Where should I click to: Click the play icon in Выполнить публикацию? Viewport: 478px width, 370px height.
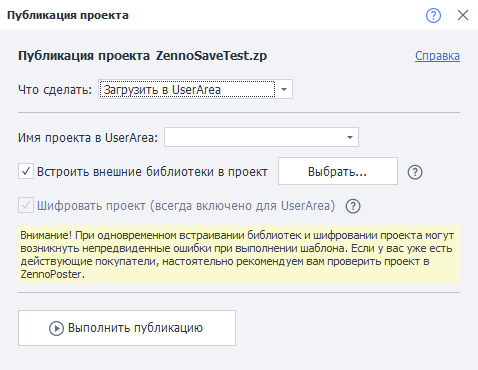point(56,328)
